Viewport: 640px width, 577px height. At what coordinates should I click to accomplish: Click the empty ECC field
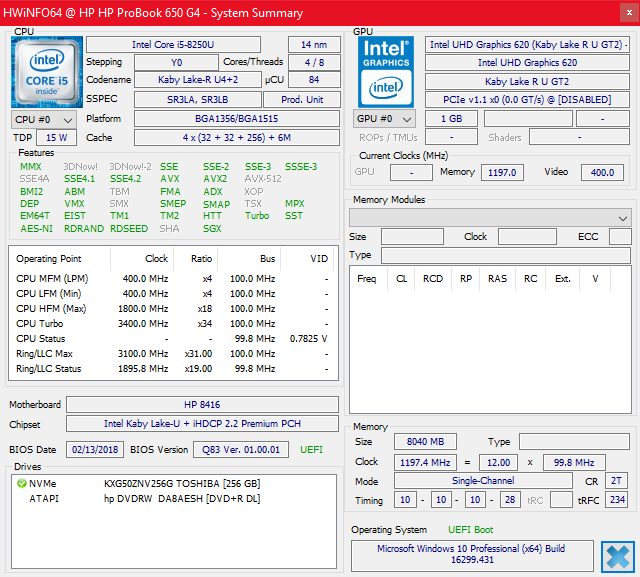pos(620,237)
